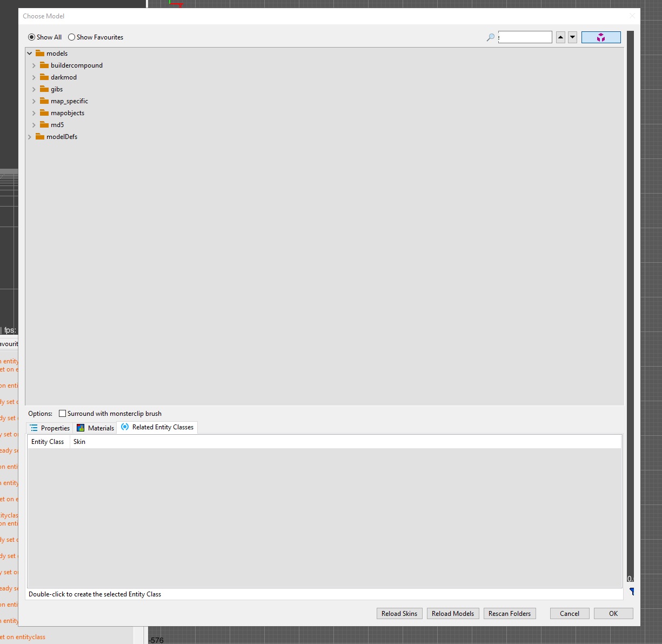Collapse the models tree node

[x=30, y=54]
